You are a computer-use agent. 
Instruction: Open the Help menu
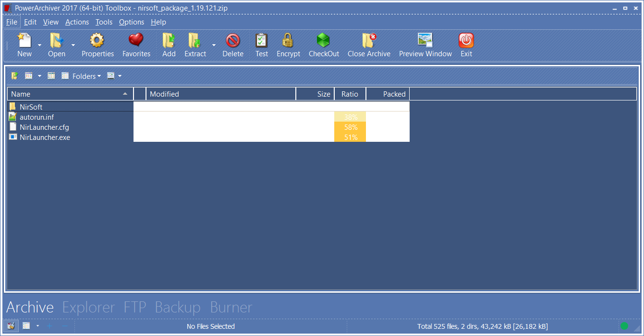pos(158,22)
